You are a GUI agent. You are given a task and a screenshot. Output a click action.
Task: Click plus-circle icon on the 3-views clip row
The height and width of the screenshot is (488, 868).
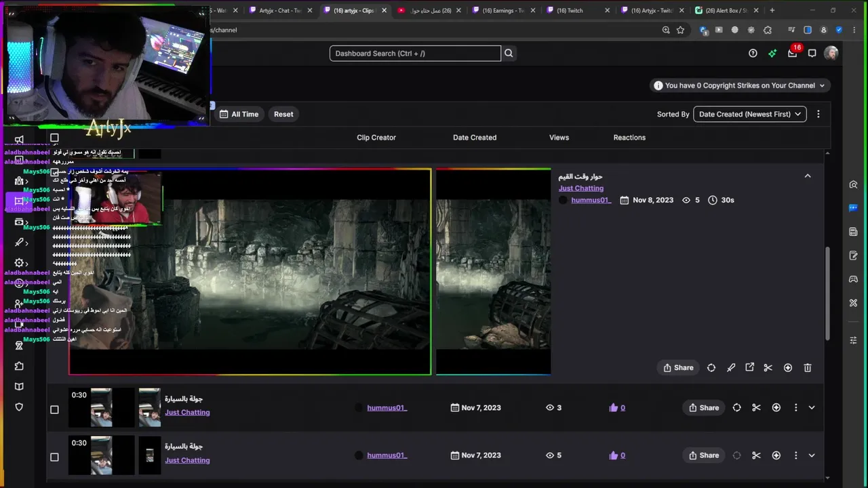(776, 407)
